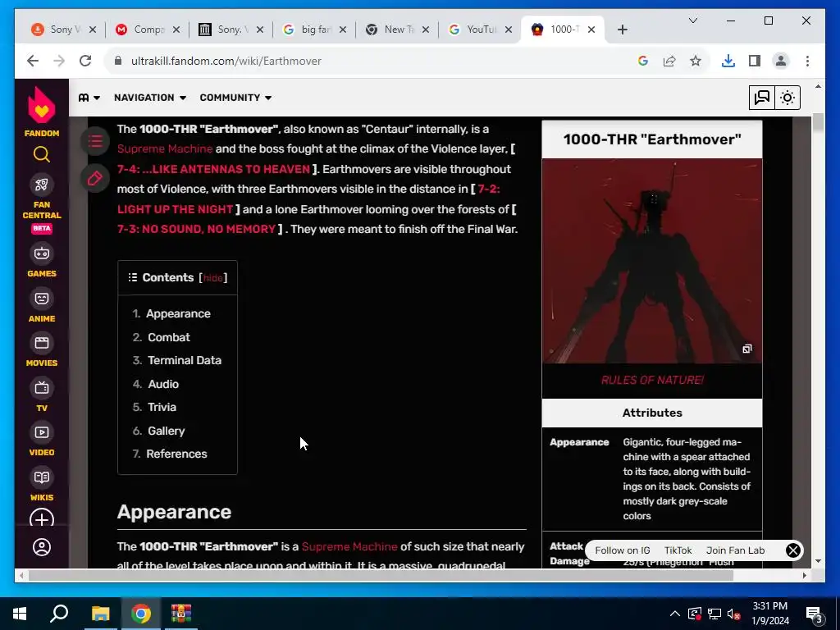
Task: Enlarge the Earthmover infobox image icon
Action: (x=747, y=349)
